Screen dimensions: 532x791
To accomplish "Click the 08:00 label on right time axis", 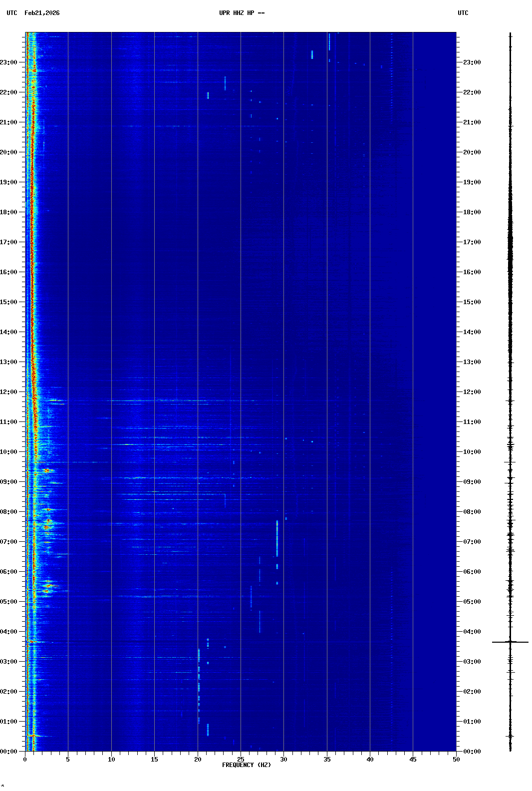I will [x=472, y=512].
